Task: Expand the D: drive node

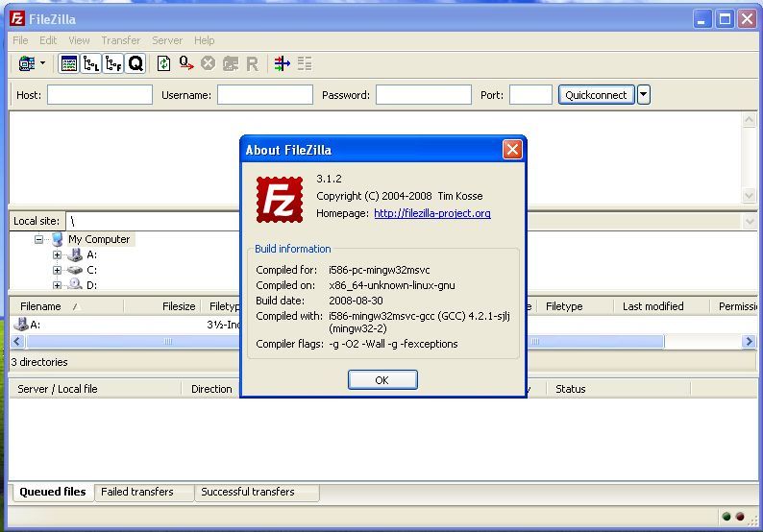Action: click(x=57, y=285)
